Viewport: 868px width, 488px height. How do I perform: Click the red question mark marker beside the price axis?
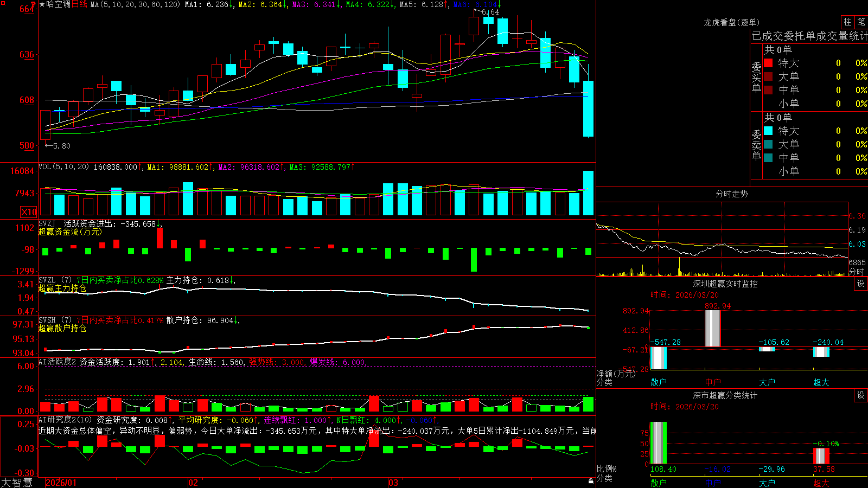click(33, 5)
